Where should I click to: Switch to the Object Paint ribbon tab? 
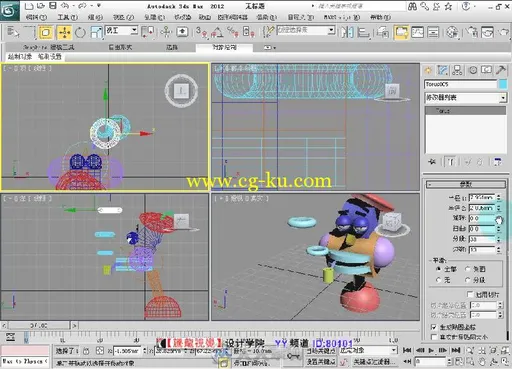tap(224, 47)
